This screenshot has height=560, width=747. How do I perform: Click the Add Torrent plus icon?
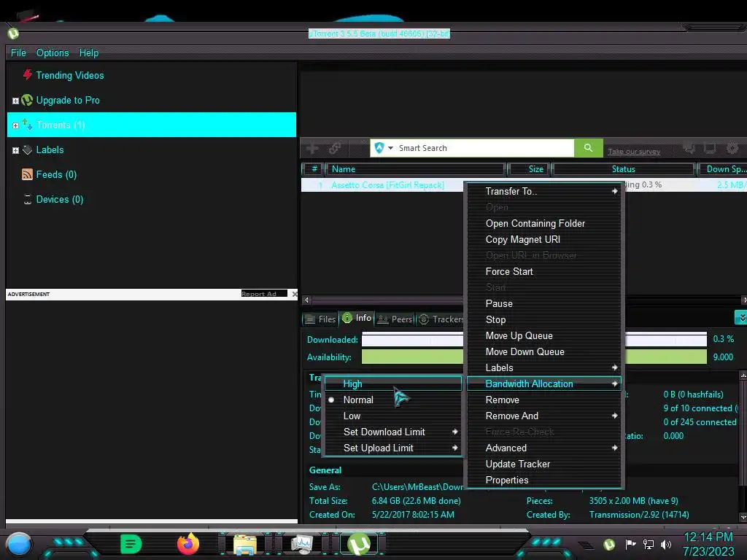point(312,148)
